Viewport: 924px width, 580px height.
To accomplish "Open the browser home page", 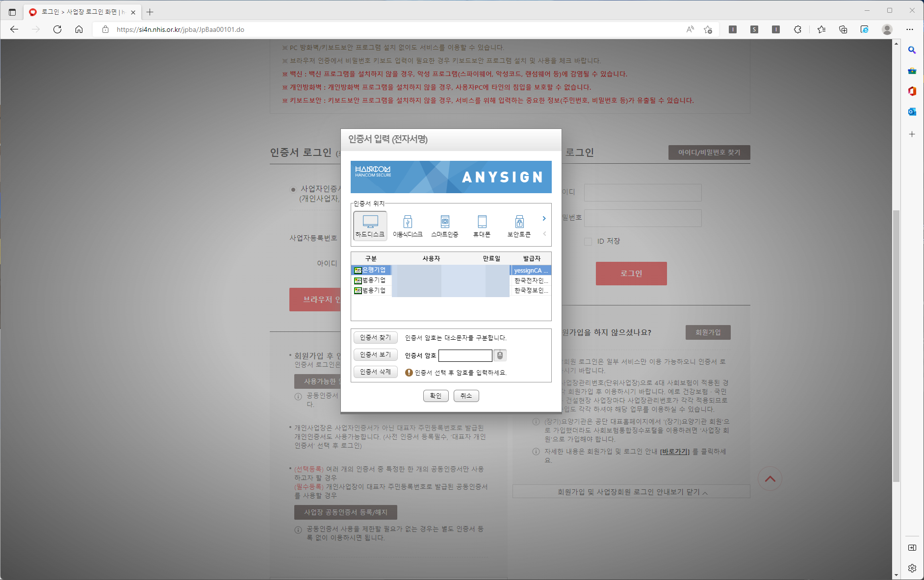I will pyautogui.click(x=79, y=29).
